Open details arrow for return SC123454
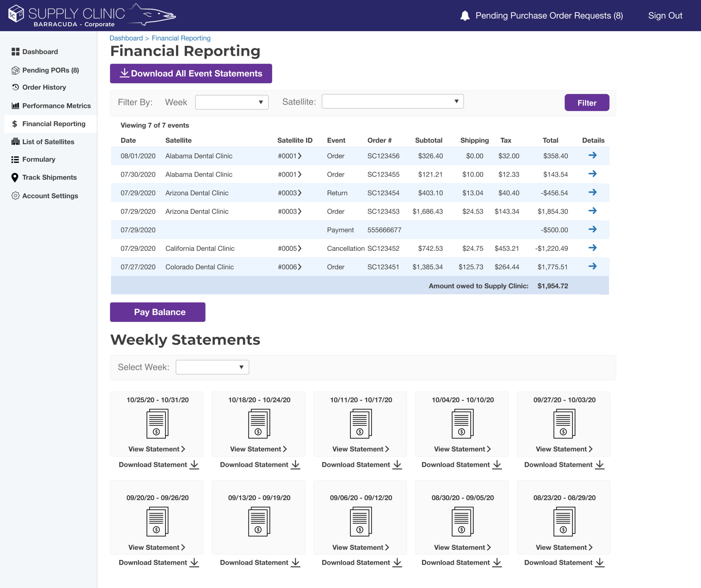This screenshot has height=588, width=701. [592, 192]
